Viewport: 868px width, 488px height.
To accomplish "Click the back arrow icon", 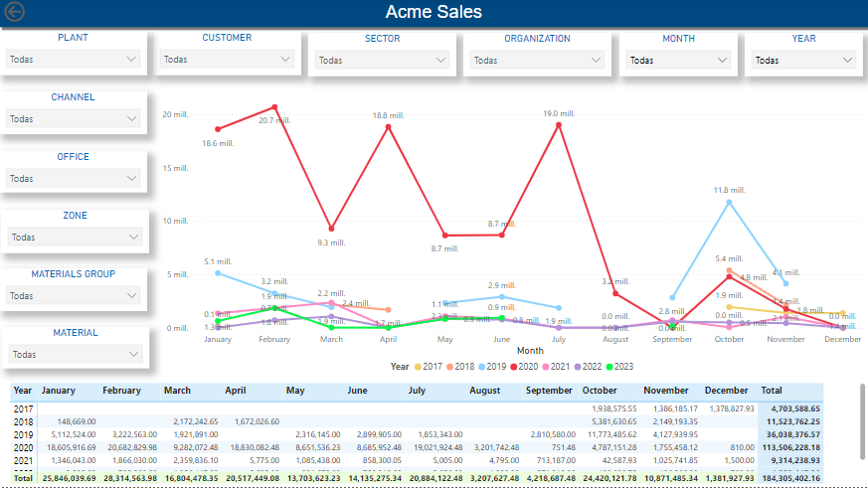I will pos(14,12).
